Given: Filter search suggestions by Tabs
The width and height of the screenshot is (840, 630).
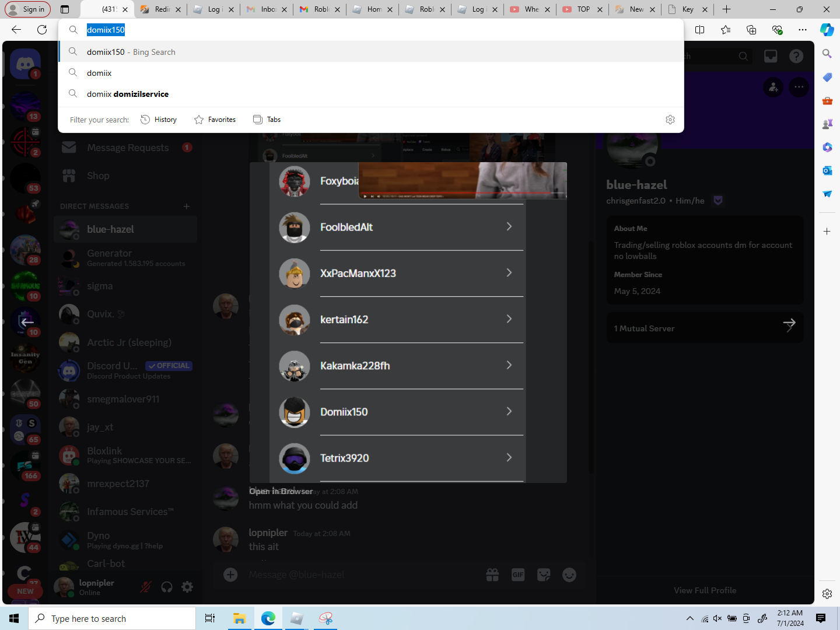Looking at the screenshot, I should 267,120.
